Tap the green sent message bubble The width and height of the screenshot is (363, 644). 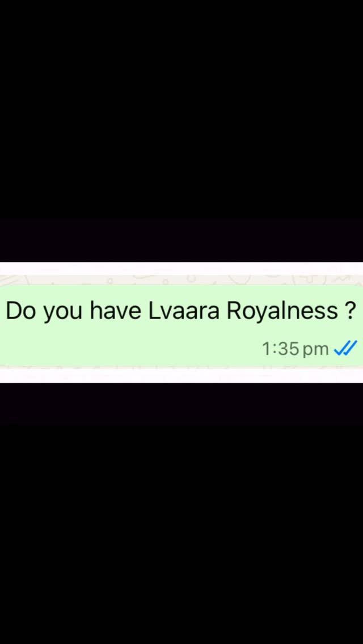click(181, 325)
